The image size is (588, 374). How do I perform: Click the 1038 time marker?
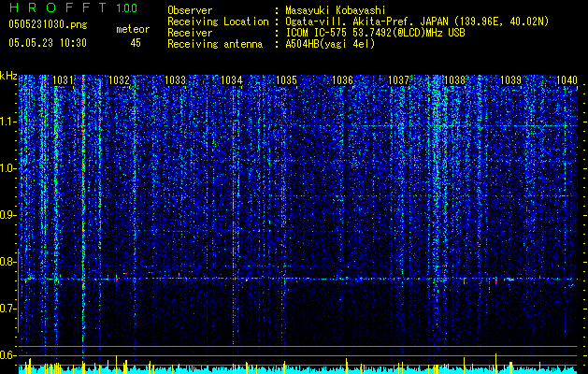click(x=454, y=80)
